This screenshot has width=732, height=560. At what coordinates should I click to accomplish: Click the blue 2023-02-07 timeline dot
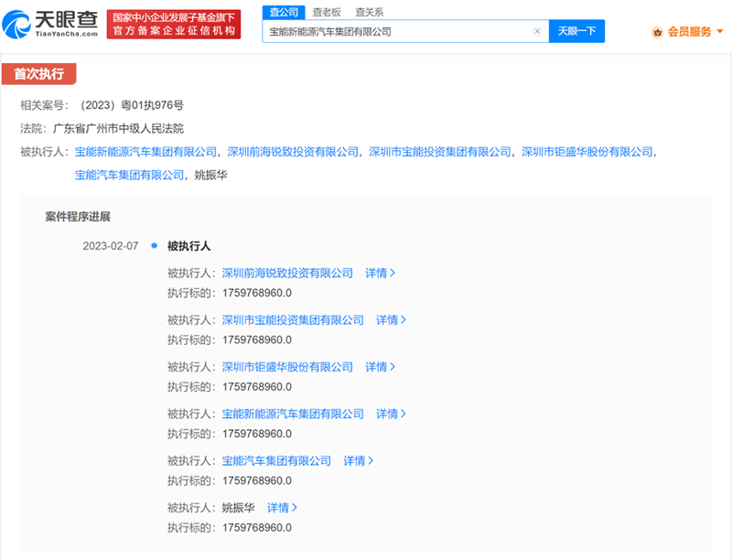(x=154, y=245)
